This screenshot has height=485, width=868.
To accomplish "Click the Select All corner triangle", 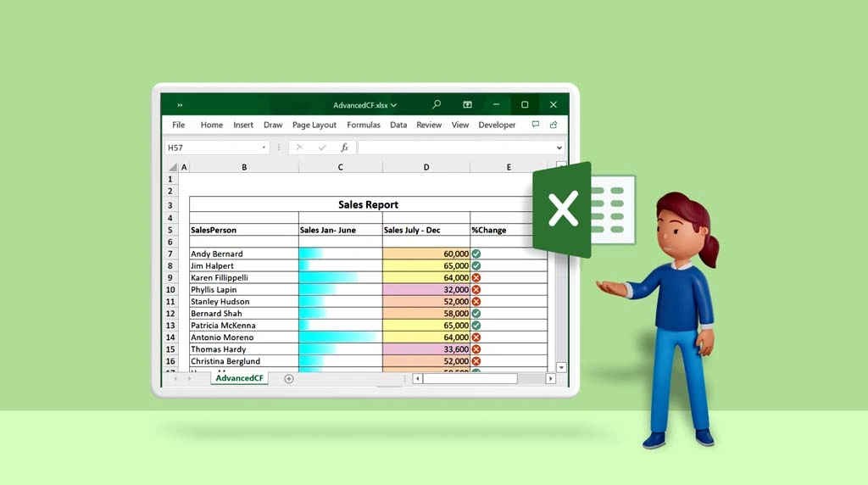I will (173, 167).
